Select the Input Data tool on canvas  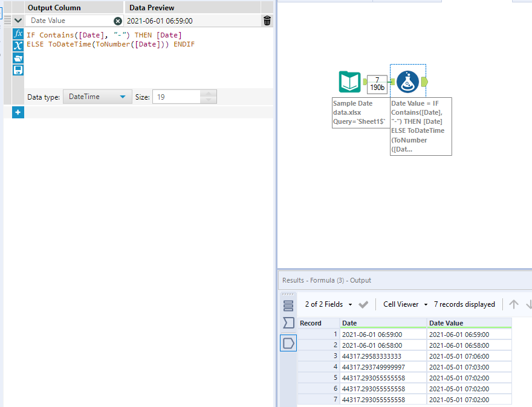pos(350,82)
